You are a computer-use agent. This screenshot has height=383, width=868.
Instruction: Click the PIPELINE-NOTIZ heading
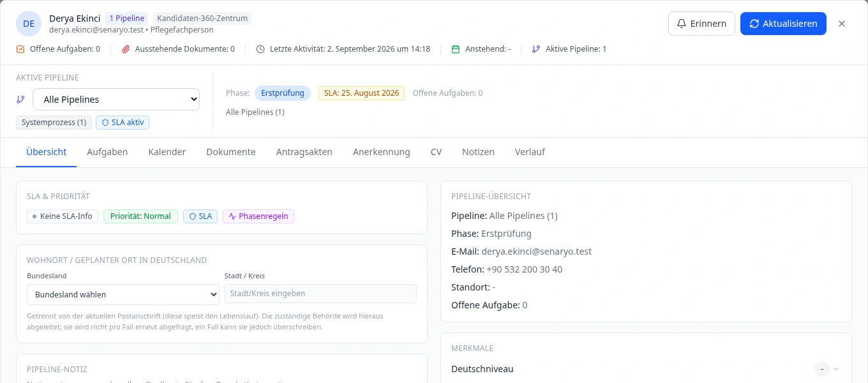57,369
